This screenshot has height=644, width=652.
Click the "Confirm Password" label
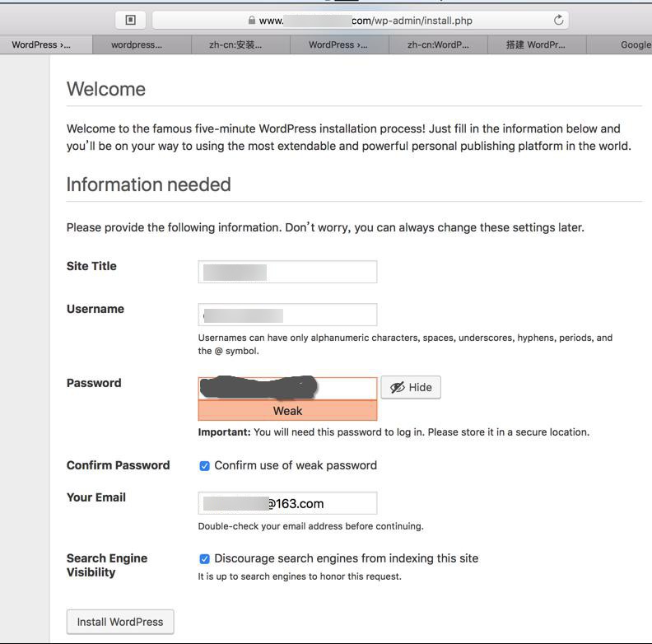[x=118, y=465]
